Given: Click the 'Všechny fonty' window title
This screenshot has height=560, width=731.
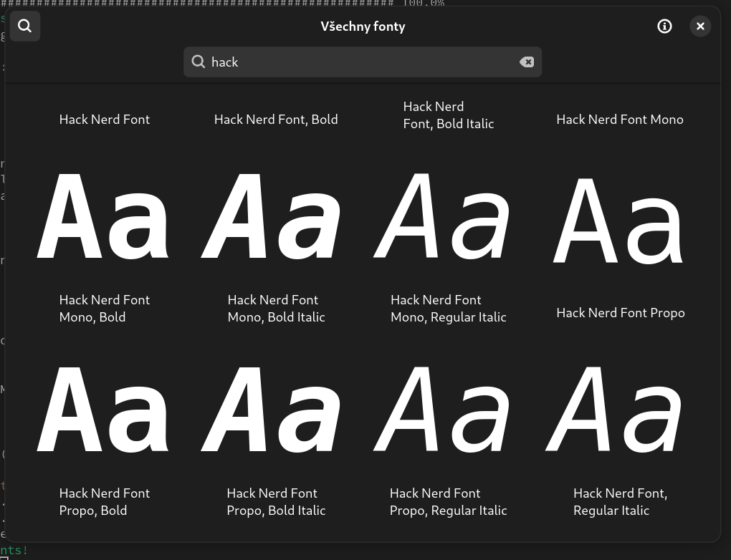Looking at the screenshot, I should coord(363,26).
